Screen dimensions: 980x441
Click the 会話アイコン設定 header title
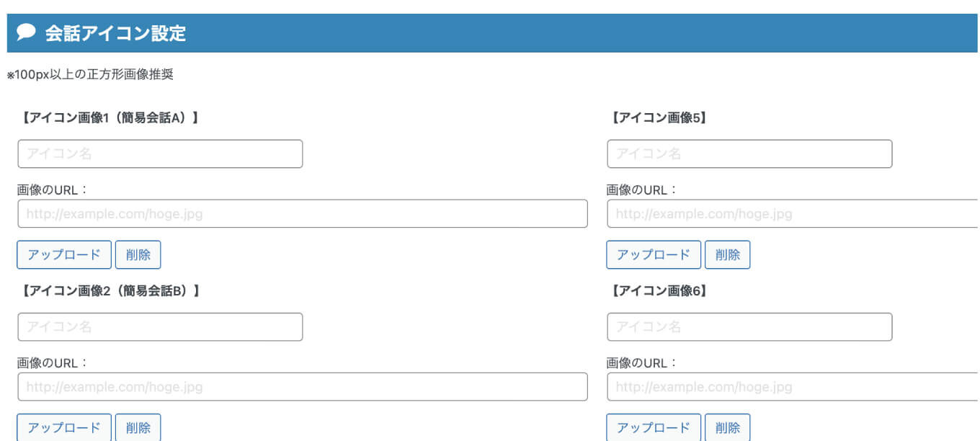[115, 33]
